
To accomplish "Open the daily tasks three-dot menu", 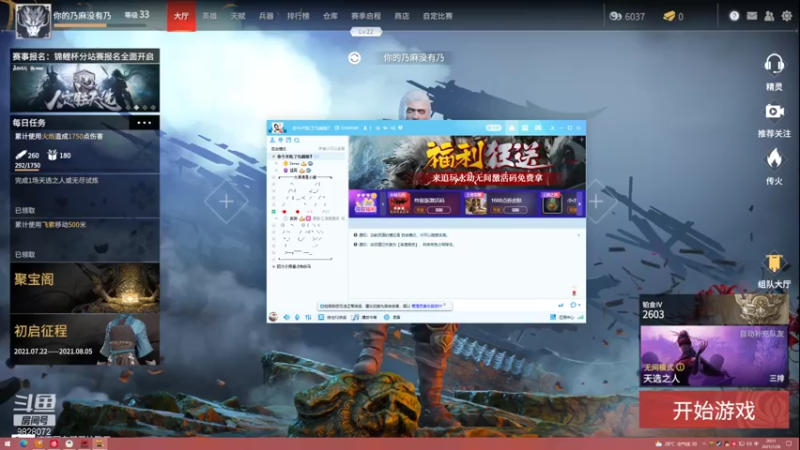I will 144,122.
